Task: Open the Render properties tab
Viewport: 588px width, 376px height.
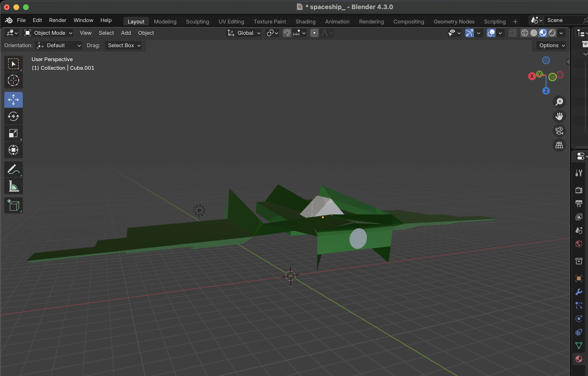Action: point(579,190)
